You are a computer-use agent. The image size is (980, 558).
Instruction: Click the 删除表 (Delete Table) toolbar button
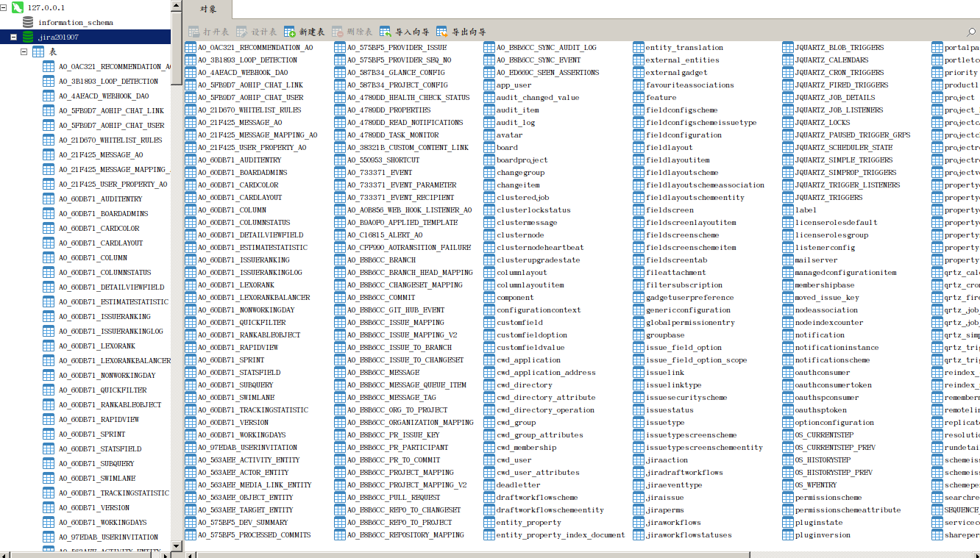[x=352, y=32]
